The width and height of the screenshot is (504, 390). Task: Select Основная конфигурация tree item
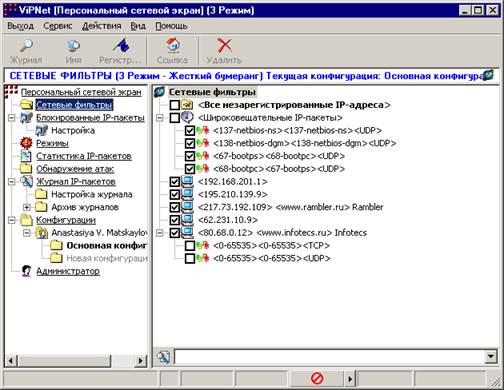pos(106,246)
